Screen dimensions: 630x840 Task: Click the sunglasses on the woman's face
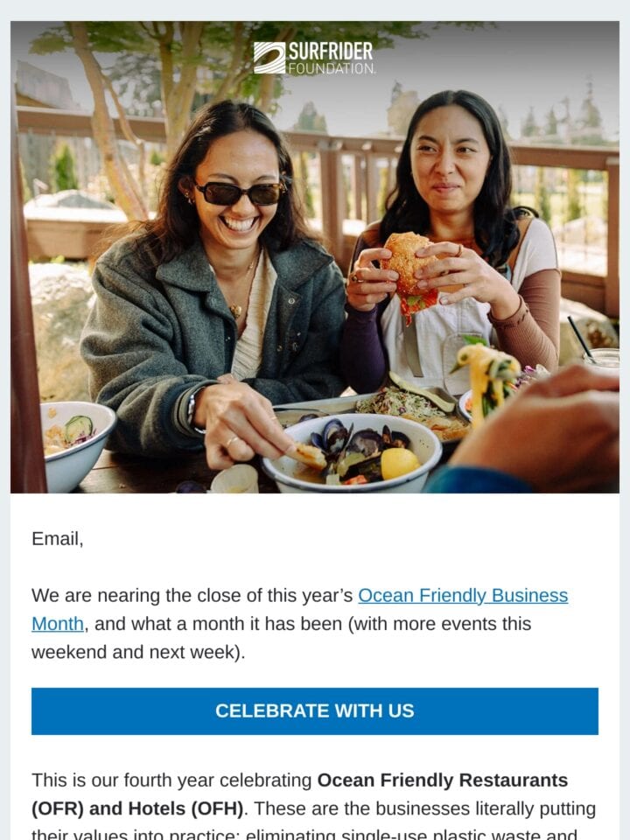[x=240, y=193]
